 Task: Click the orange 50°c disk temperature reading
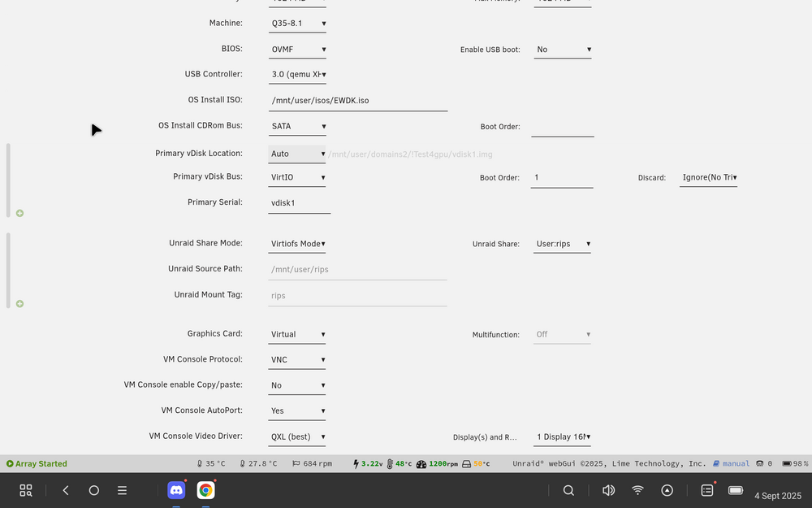pos(475,464)
